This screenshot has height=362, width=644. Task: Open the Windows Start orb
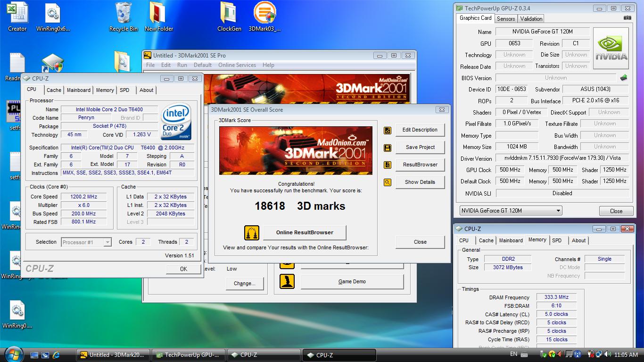(13, 354)
